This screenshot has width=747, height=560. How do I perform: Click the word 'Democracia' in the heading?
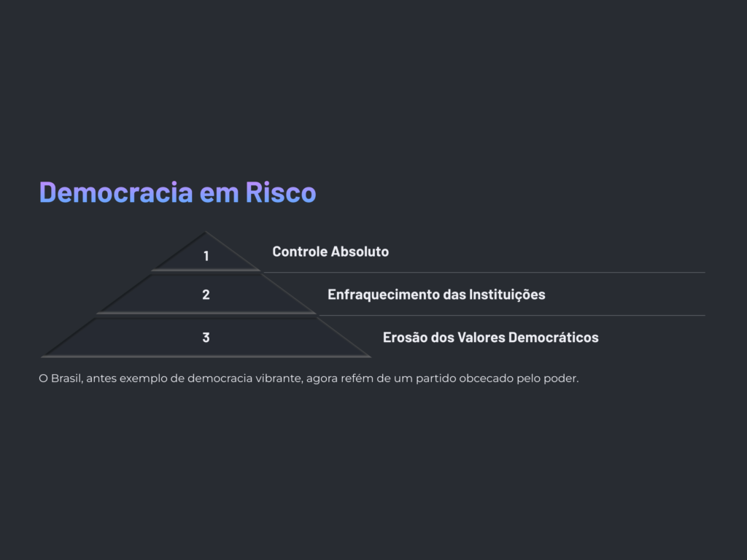(116, 192)
